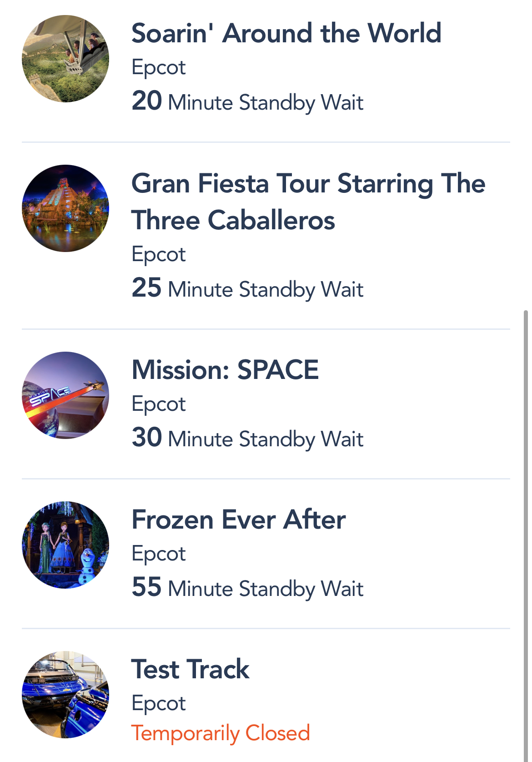The width and height of the screenshot is (532, 762).
Task: Tap the 55 Minute Standby Wait label
Action: (x=247, y=588)
